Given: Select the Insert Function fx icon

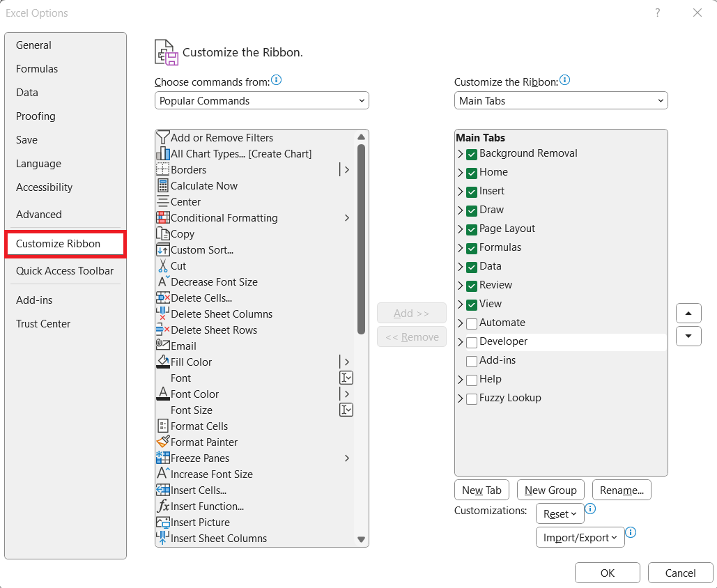Looking at the screenshot, I should click(x=163, y=506).
